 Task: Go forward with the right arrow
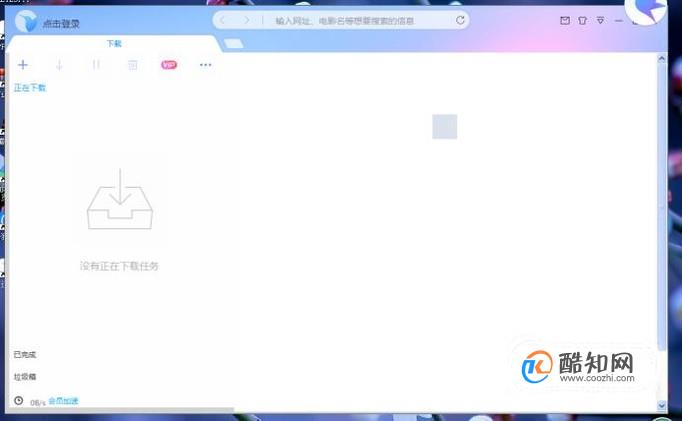pos(247,20)
